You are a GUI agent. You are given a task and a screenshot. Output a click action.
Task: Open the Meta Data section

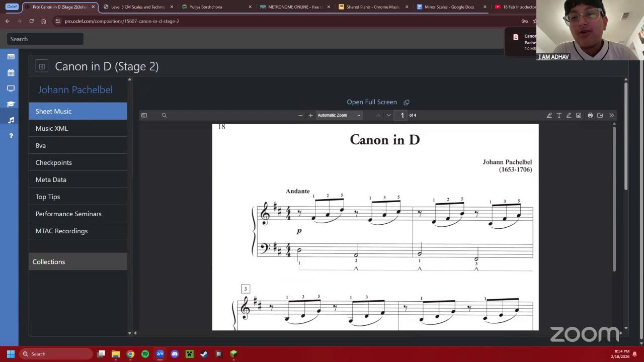point(78,179)
